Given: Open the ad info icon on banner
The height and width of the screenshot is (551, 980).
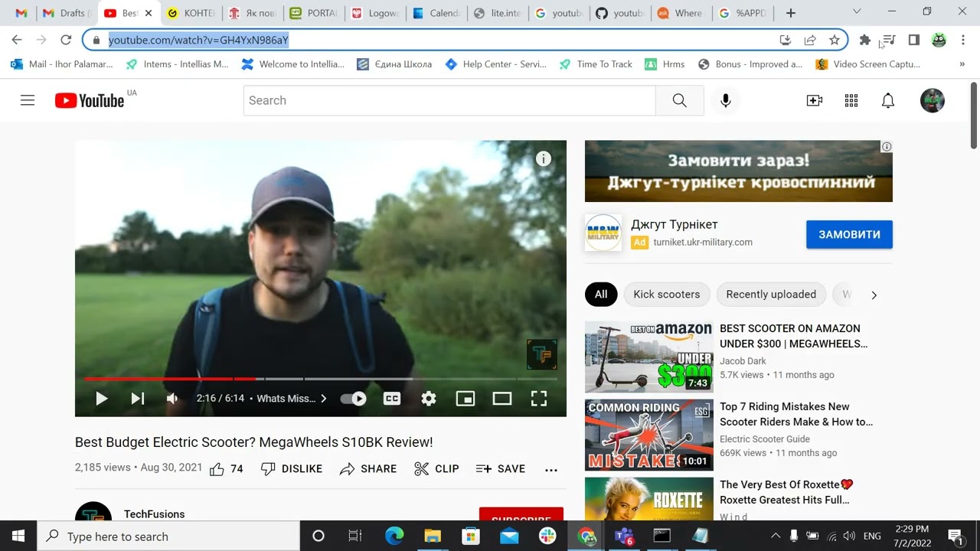Looking at the screenshot, I should coord(887,146).
